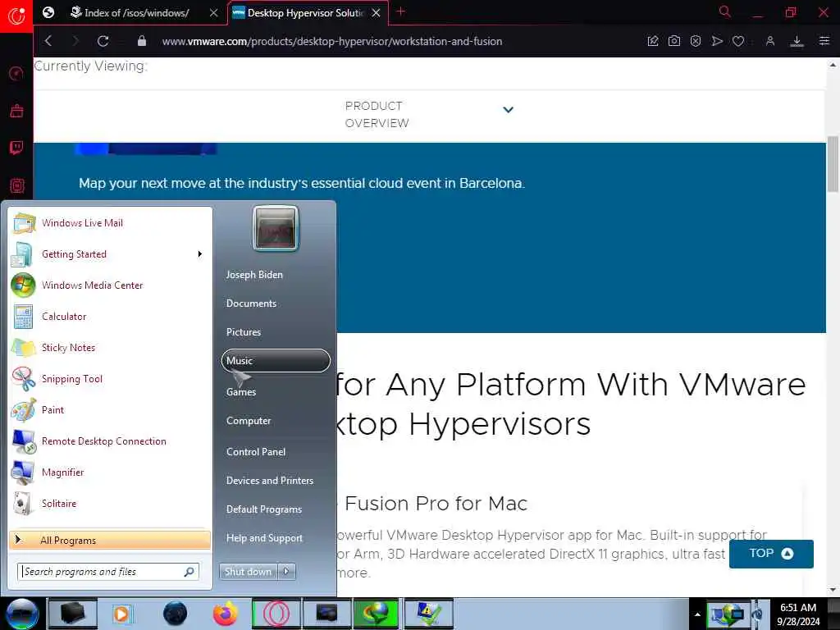Click the Barcelona cloud event banner text
Viewport: 840px width, 630px height.
[x=302, y=183]
